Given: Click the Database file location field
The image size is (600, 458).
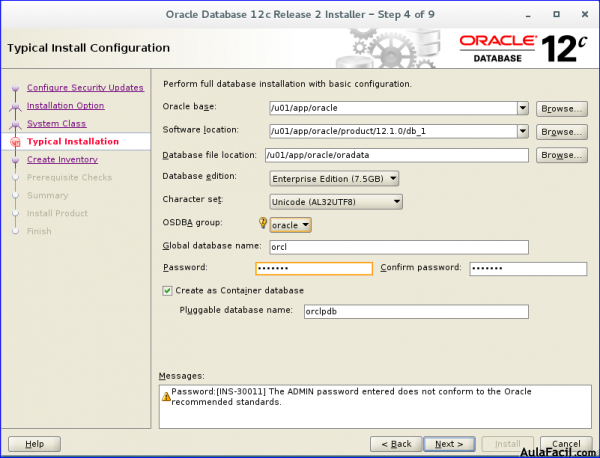Looking at the screenshot, I should (x=397, y=155).
